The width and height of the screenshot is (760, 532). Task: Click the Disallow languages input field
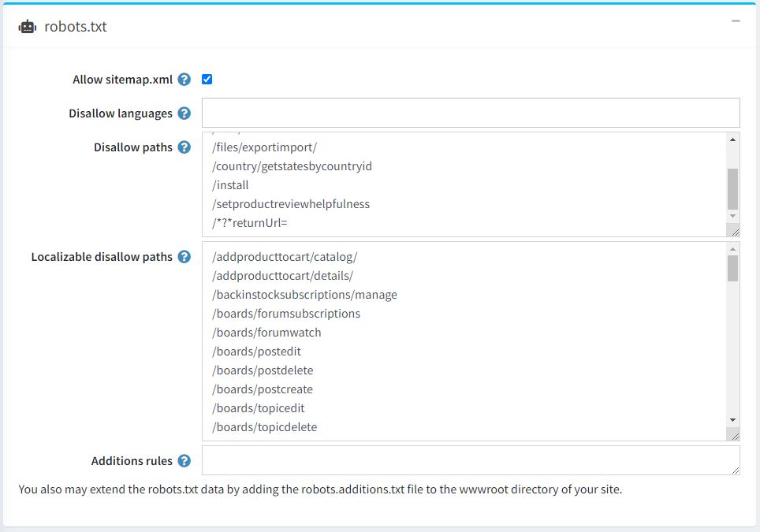(x=471, y=113)
